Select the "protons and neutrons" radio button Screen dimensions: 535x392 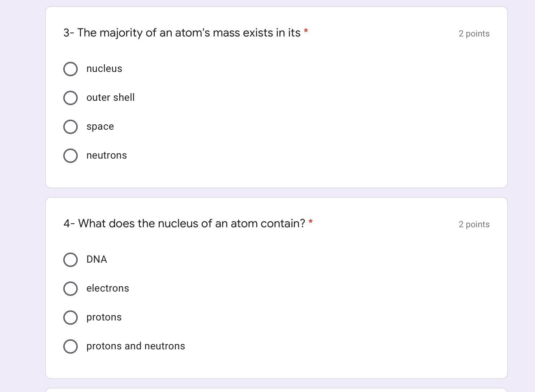(x=70, y=346)
